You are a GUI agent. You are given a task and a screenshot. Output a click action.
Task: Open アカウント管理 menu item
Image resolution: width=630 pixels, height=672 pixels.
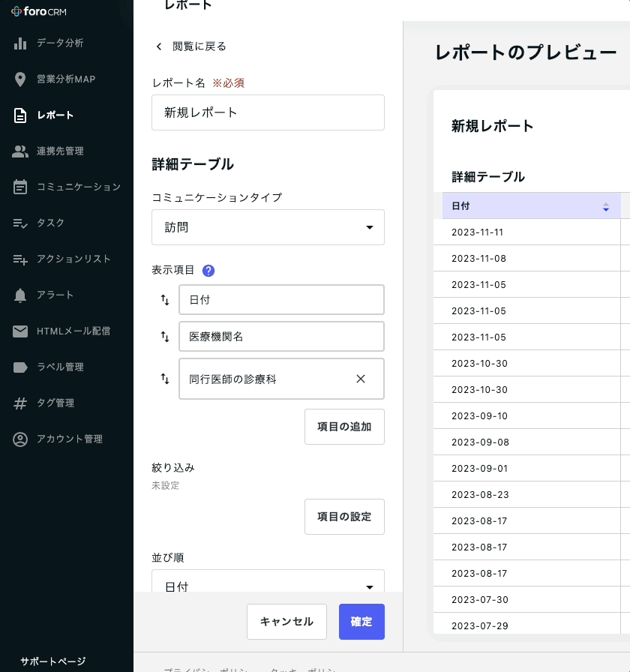(70, 439)
